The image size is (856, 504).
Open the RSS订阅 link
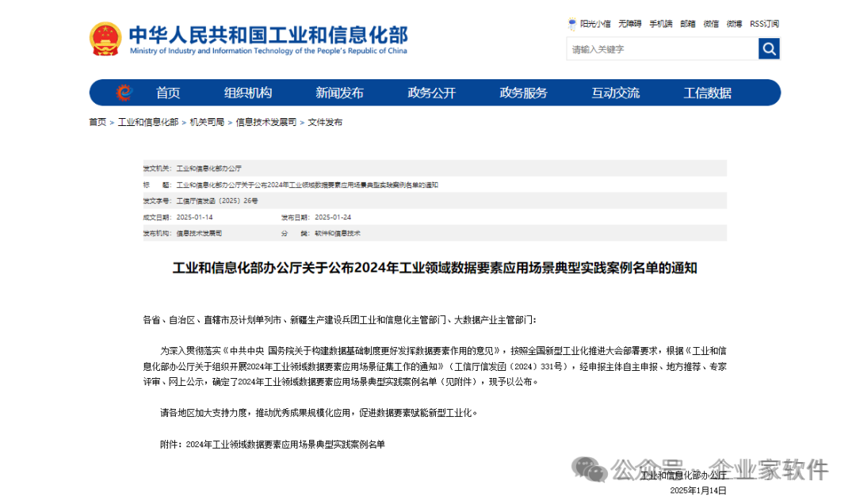coord(764,24)
